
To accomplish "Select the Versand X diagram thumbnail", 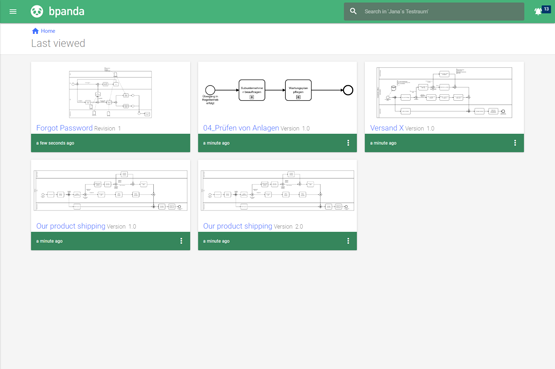I will click(x=444, y=93).
